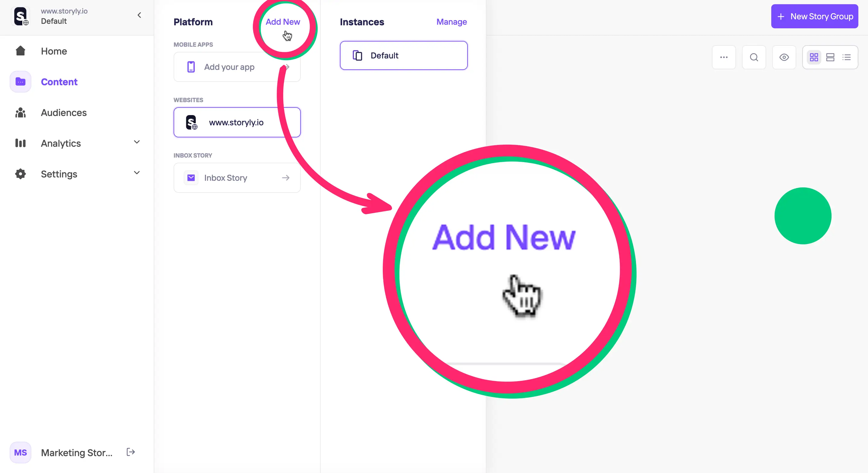Click the Manage instances link
868x473 pixels.
(452, 22)
